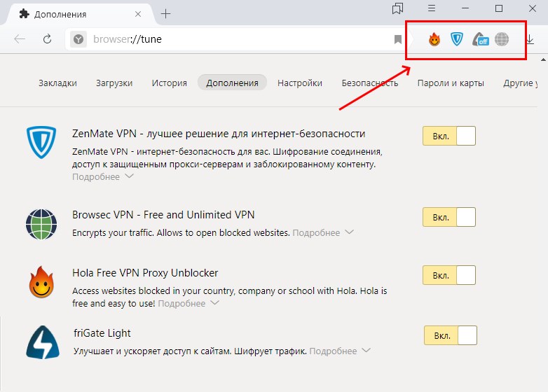Expand Подробнее for ZenMate VPN

tap(103, 176)
